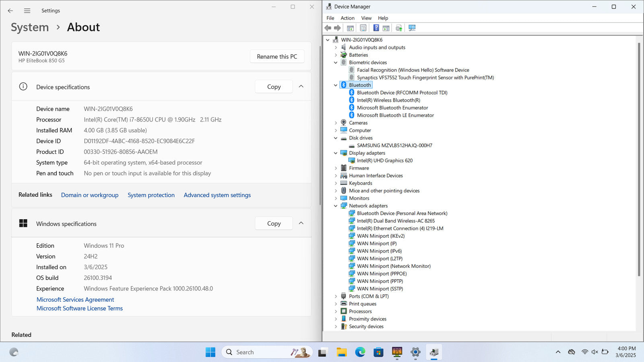Expand the Cameras device category
644x362 pixels.
point(336,123)
